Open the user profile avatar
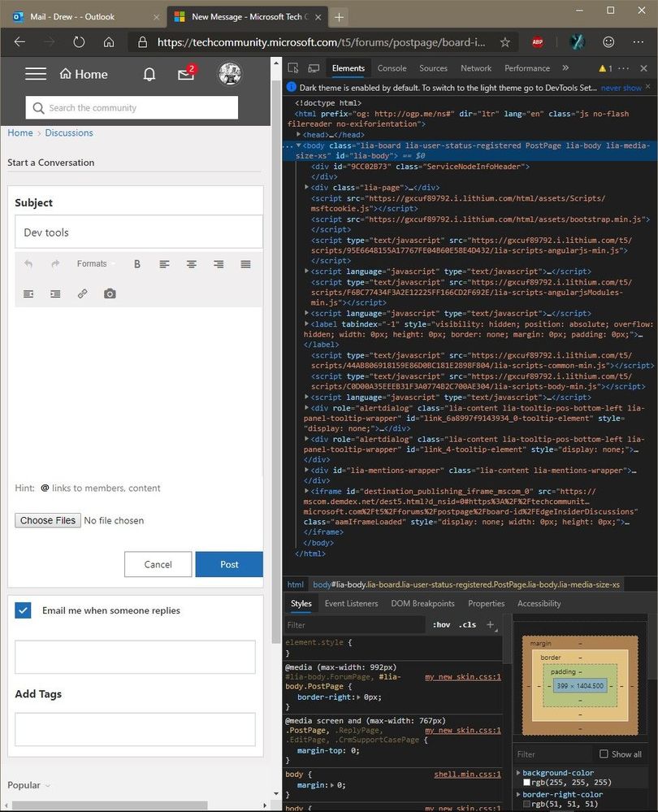658x812 pixels. pos(229,74)
